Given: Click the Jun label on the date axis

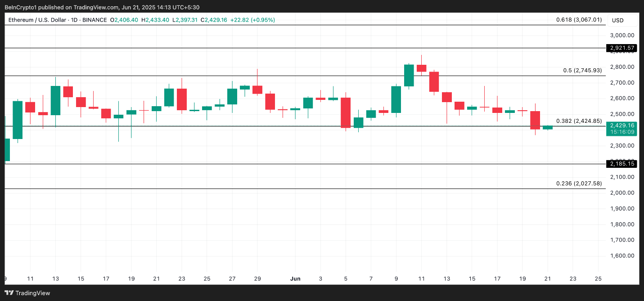Looking at the screenshot, I should 296,279.
